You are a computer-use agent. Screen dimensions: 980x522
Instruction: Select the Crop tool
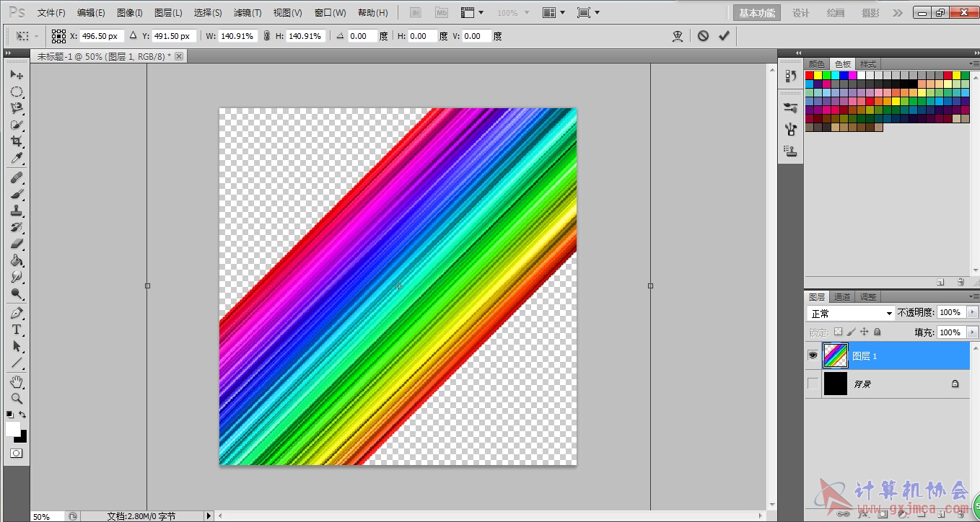click(17, 141)
